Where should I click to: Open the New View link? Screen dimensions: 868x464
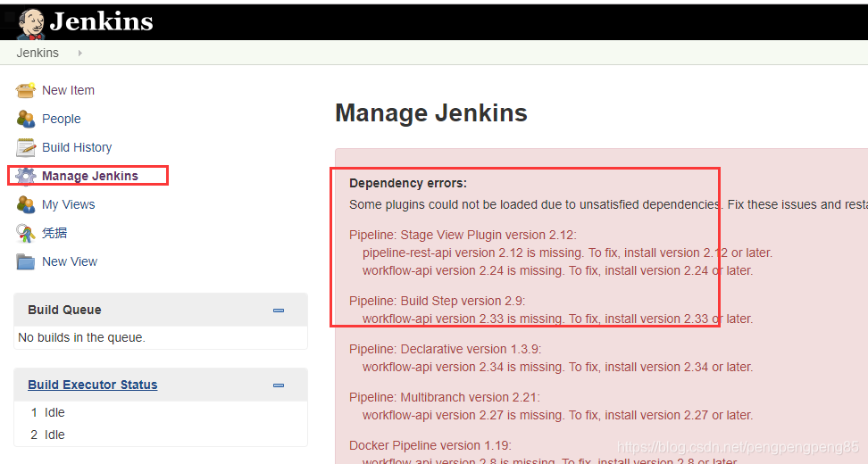(x=70, y=261)
